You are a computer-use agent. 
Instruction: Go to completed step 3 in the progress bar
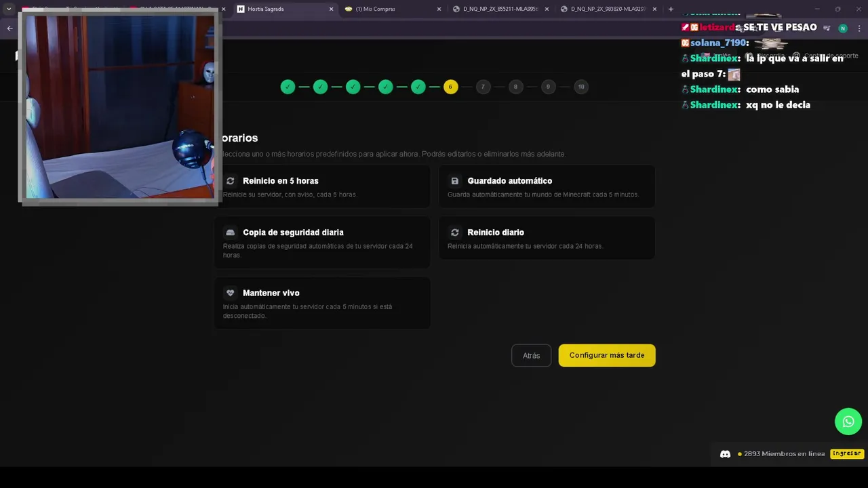(x=353, y=87)
